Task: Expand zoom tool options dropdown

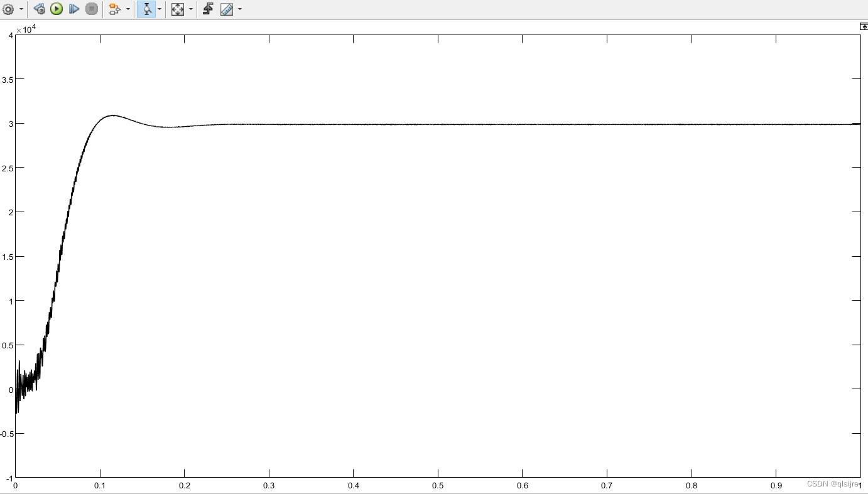Action: click(x=160, y=9)
